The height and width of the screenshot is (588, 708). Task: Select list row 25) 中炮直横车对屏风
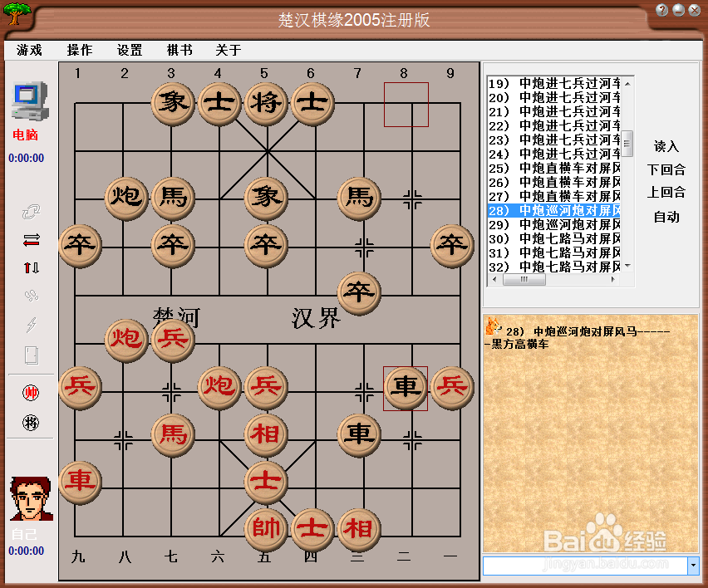click(x=554, y=169)
